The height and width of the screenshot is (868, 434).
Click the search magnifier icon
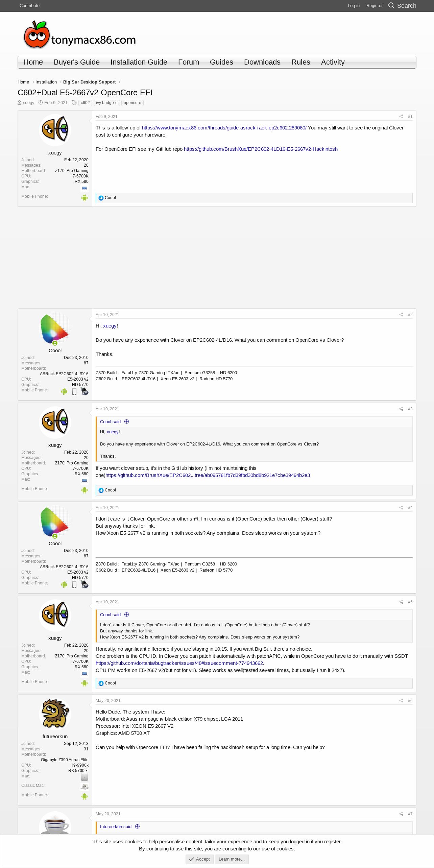pos(391,6)
